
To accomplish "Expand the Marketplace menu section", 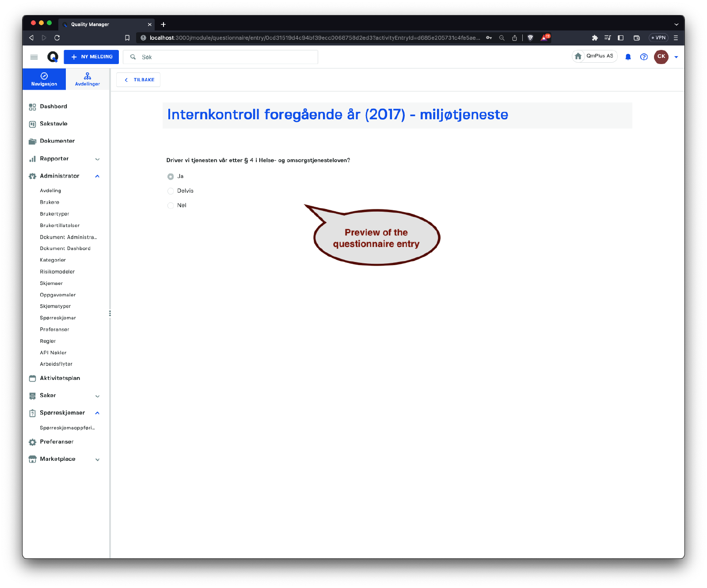I will coord(97,459).
